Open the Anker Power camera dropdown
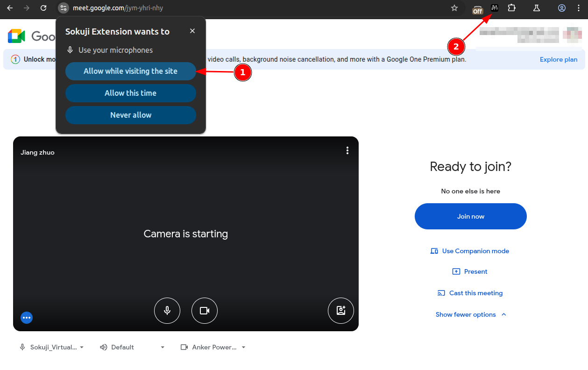Image resolution: width=588 pixels, height=370 pixels. point(213,347)
